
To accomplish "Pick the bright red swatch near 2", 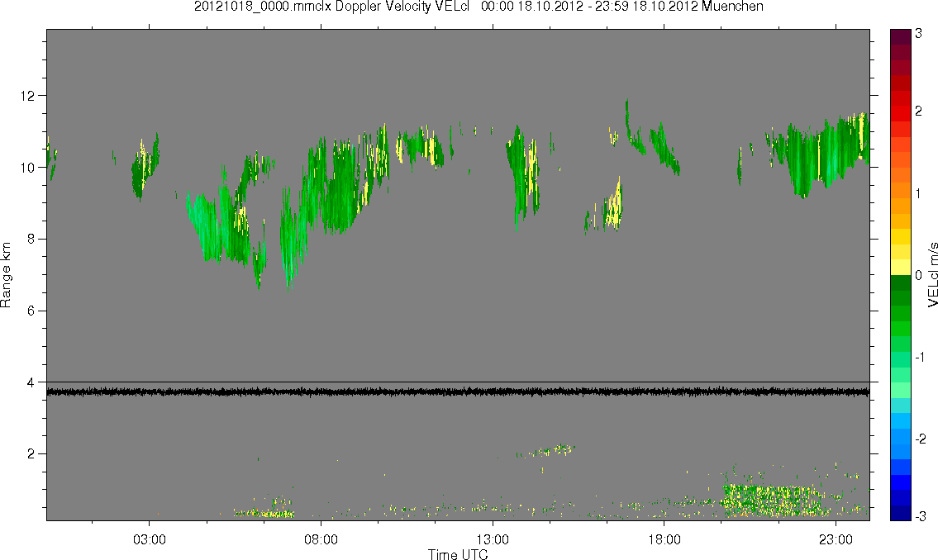I will point(900,113).
